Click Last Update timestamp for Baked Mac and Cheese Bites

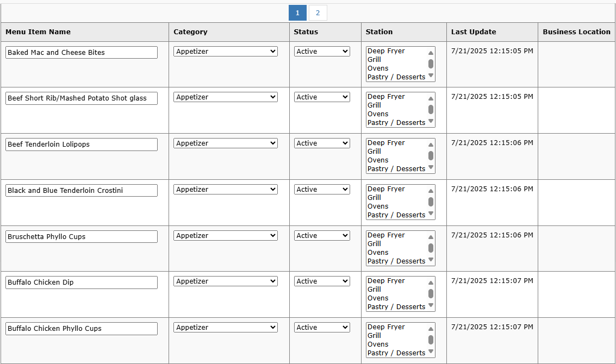pos(492,51)
